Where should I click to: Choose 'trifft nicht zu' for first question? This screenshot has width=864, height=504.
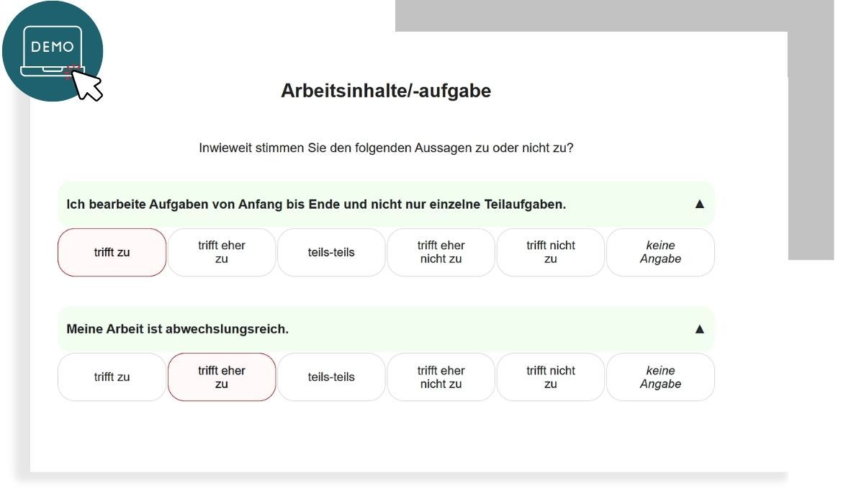click(551, 253)
